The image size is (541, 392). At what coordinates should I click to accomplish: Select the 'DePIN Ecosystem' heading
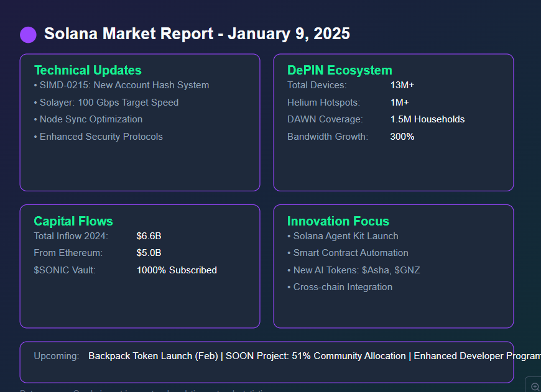[x=340, y=70]
